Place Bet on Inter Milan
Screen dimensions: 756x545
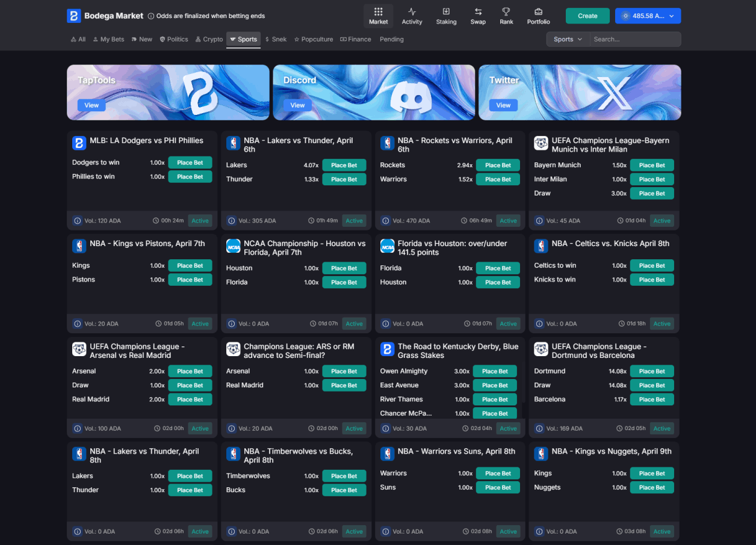click(x=652, y=179)
